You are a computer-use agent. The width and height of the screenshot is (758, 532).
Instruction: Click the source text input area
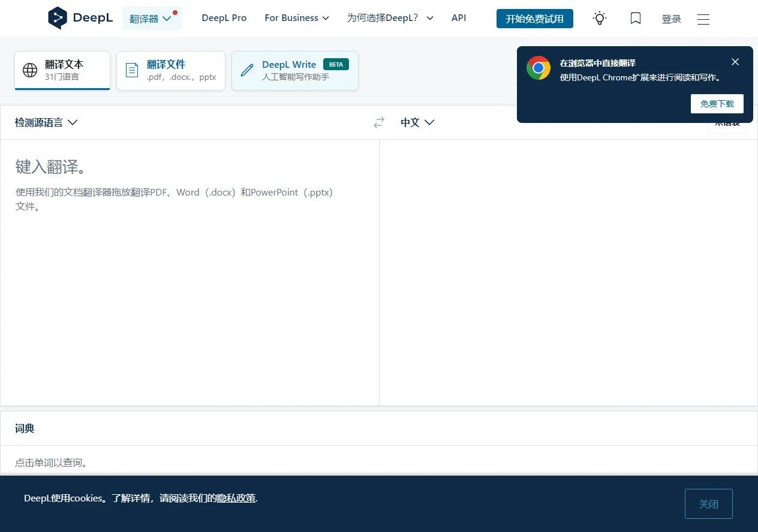coord(189,270)
